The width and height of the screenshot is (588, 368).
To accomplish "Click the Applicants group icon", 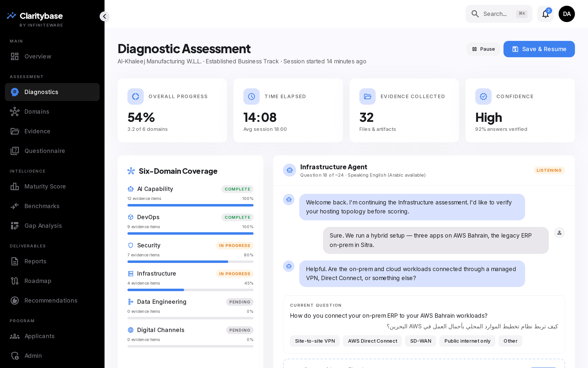I will coord(14,336).
